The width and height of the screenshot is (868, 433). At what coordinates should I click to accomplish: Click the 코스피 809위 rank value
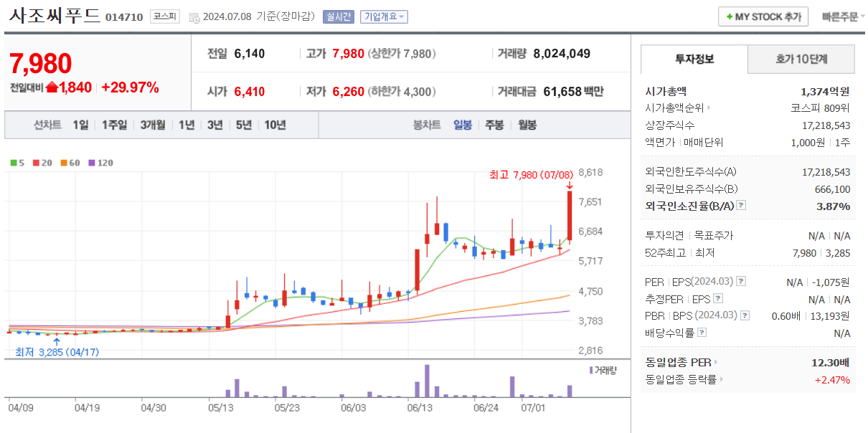(820, 108)
